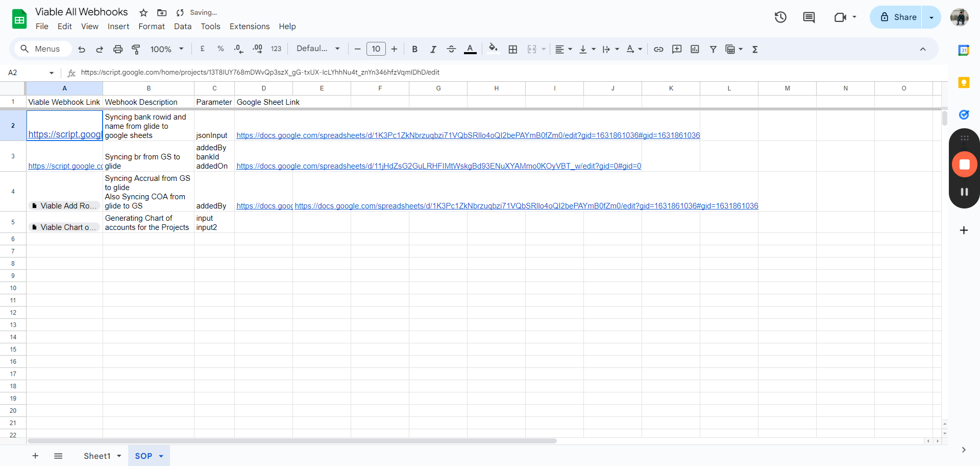Open Google Calendar side panel icon
Screen dimensions: 980x466
click(964, 50)
